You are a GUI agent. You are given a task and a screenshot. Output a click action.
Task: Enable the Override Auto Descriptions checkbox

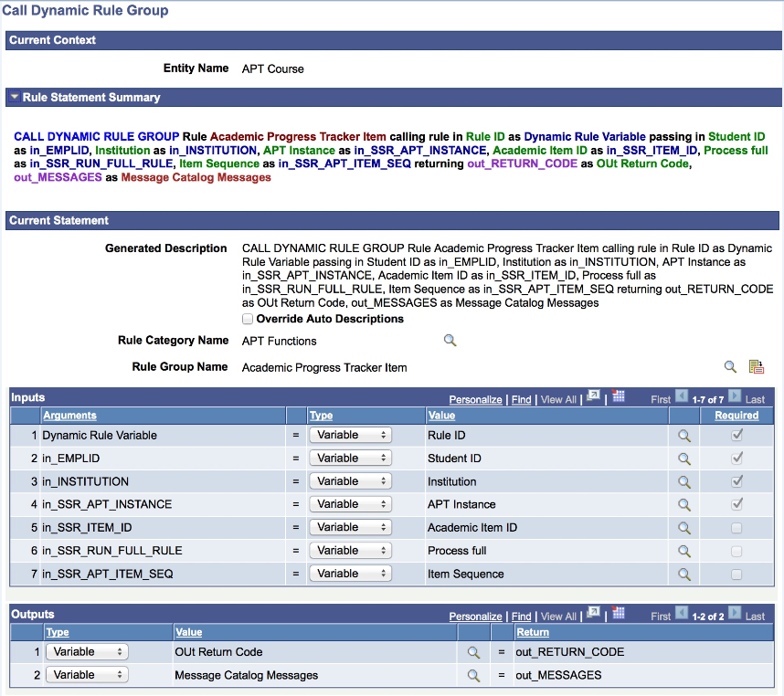pos(247,318)
